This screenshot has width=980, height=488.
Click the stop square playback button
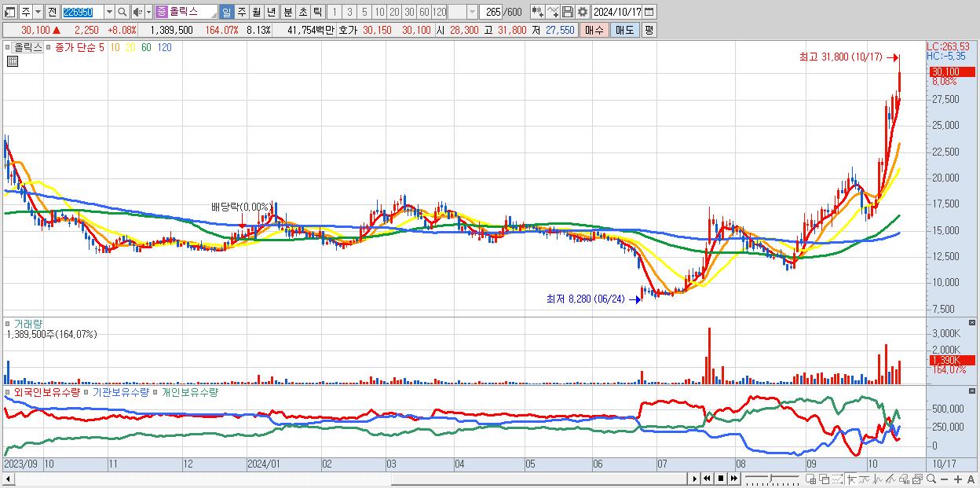720,479
